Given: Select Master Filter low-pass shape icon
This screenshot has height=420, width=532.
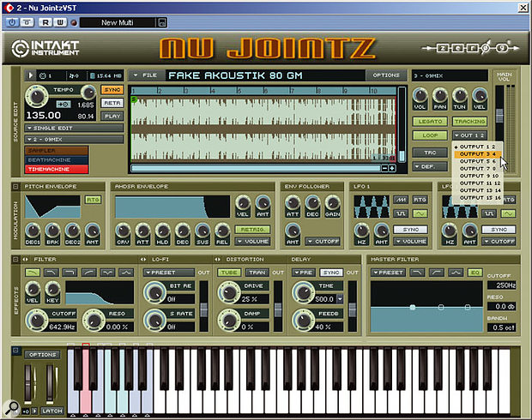Looking at the screenshot, I should [x=417, y=273].
